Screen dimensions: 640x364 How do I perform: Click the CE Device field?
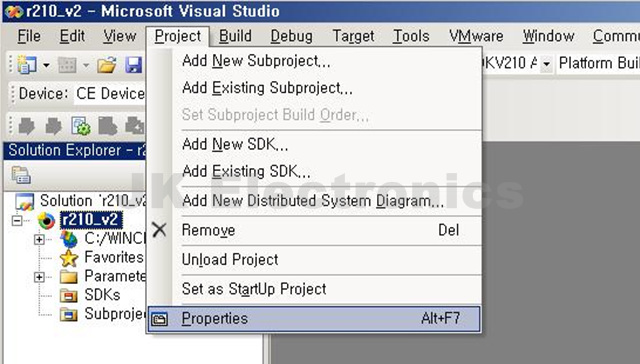click(x=109, y=93)
